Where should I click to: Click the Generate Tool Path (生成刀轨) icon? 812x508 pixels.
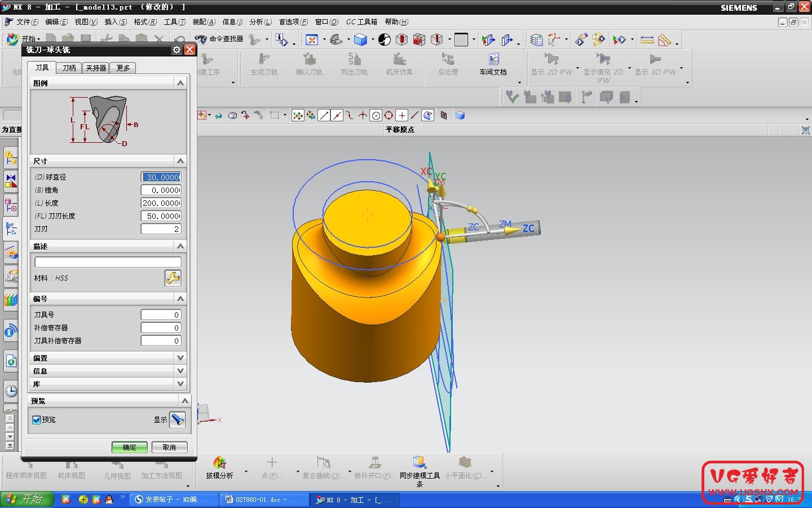coord(264,59)
